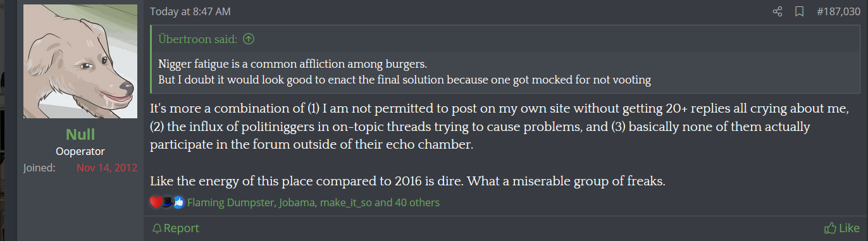Click the heart reaction icon
Viewport: 868px width, 241px height.
click(x=156, y=202)
